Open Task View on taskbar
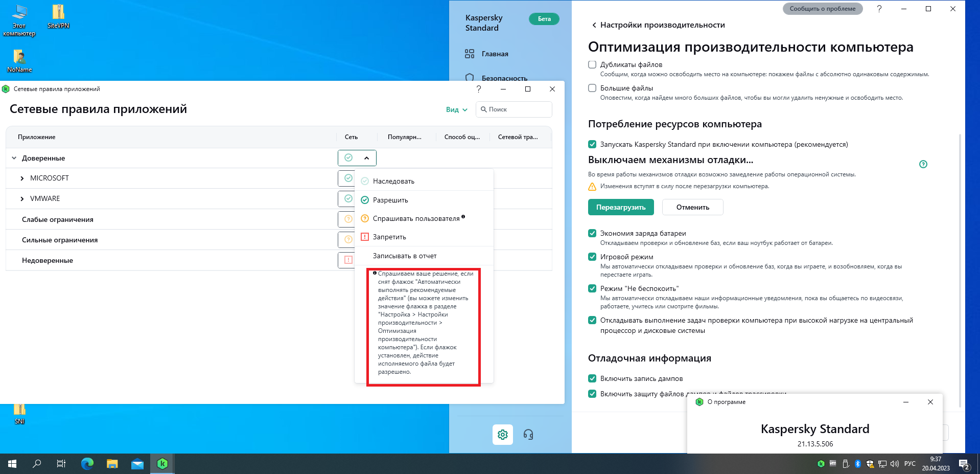Image resolution: width=980 pixels, height=474 pixels. pyautogui.click(x=61, y=464)
